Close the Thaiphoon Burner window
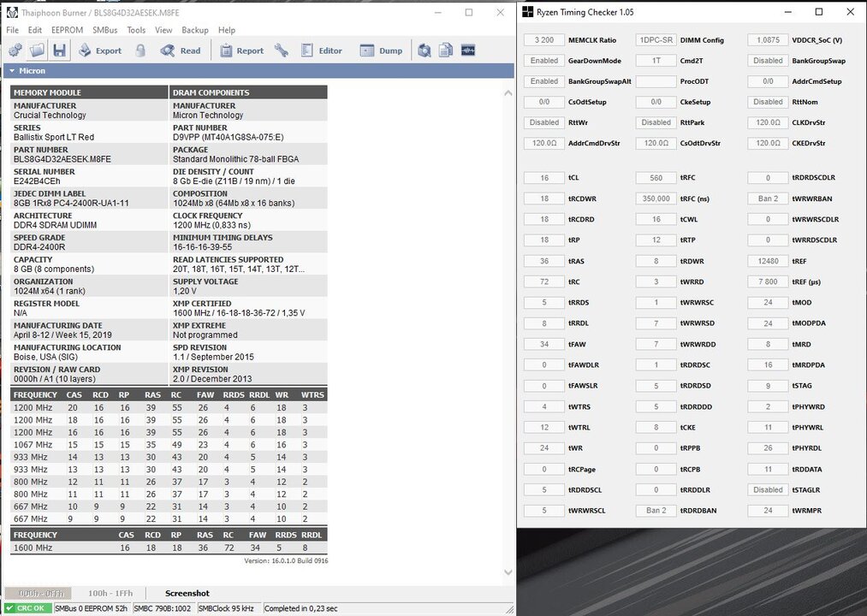 click(x=500, y=12)
